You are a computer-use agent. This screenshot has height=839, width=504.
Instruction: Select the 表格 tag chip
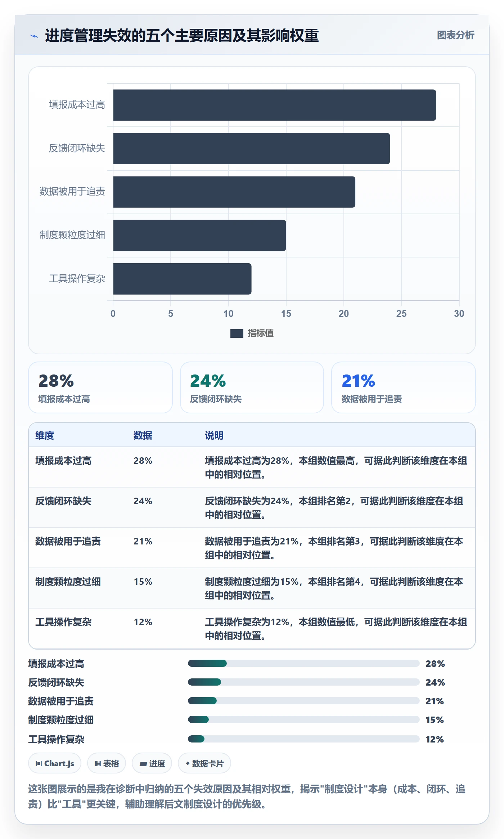(x=107, y=763)
